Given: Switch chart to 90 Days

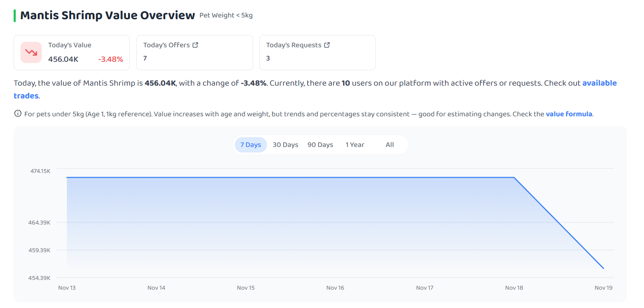Looking at the screenshot, I should [x=320, y=145].
